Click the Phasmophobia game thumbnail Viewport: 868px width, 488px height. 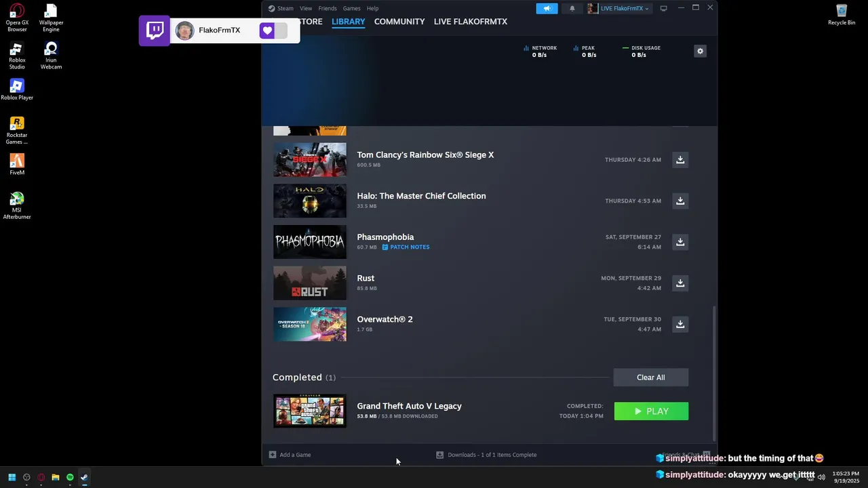310,242
